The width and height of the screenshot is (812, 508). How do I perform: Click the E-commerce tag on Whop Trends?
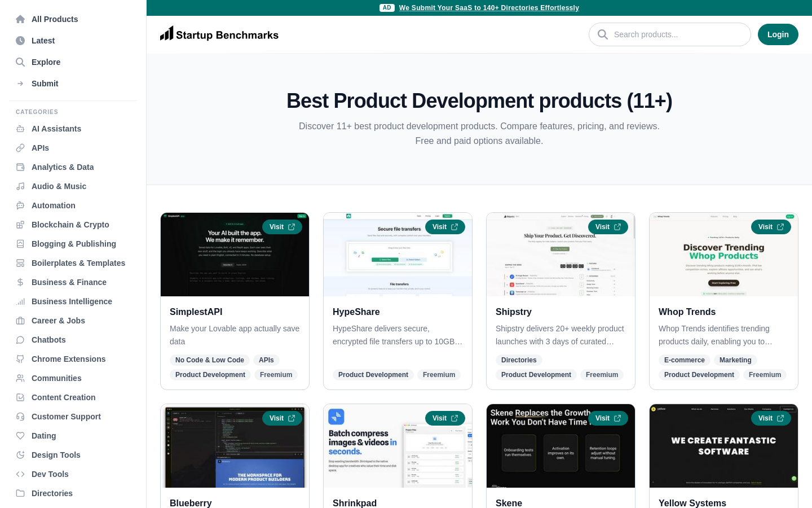[x=685, y=360]
